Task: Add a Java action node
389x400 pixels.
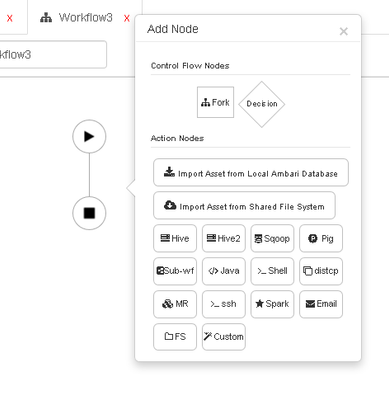Action: (224, 271)
